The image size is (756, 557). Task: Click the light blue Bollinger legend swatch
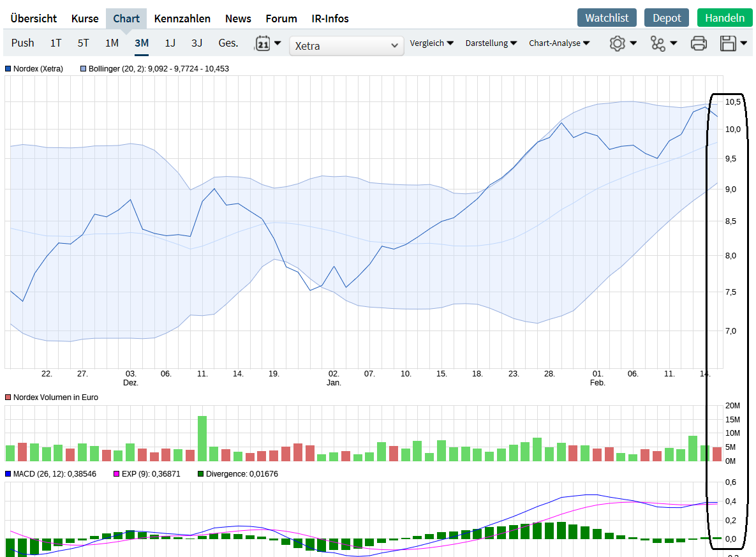[84, 69]
